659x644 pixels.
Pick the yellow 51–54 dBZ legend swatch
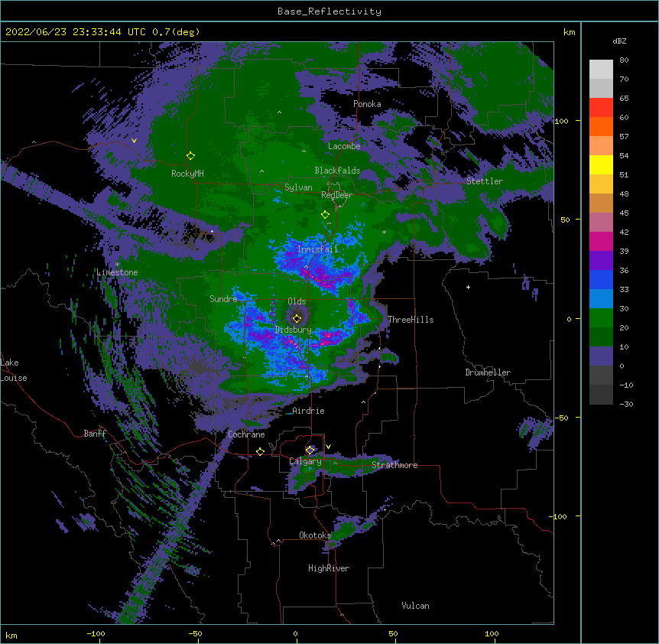601,164
